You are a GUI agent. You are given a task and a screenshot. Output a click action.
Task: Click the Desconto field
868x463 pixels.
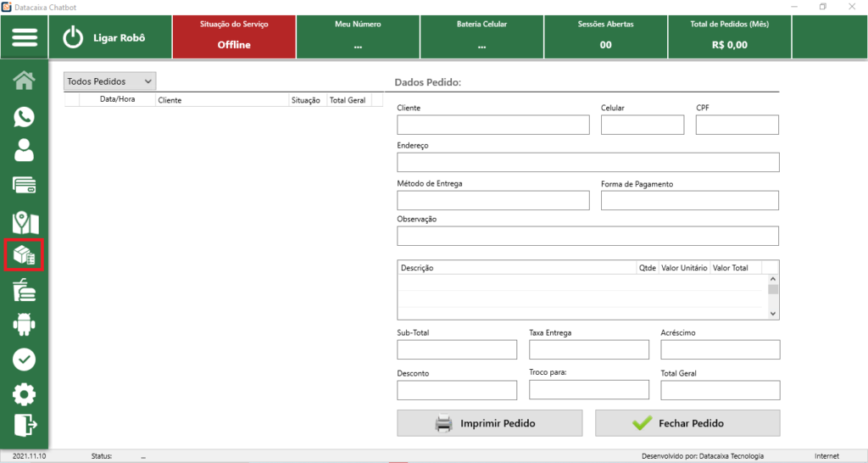(457, 390)
